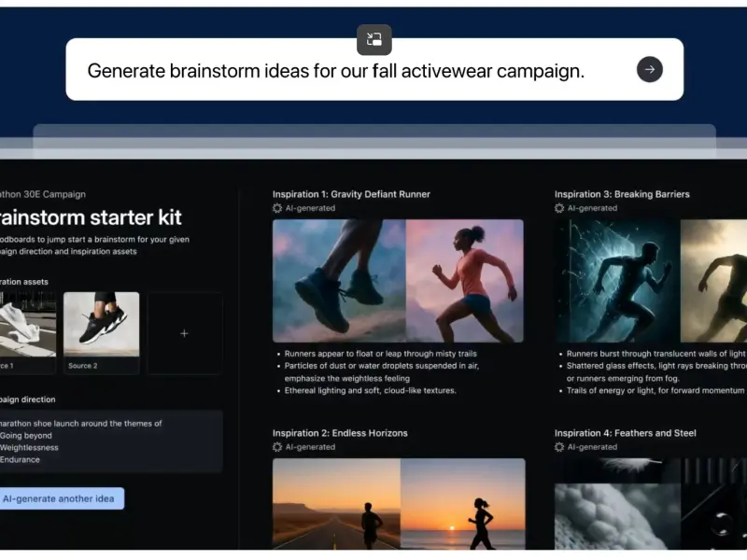The image size is (747, 560).
Task: Click the AI-generated icon under Feathers and Steel
Action: pos(559,447)
